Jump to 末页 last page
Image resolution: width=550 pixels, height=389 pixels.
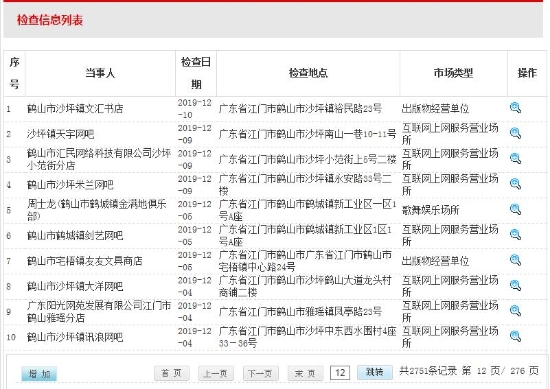(x=305, y=373)
